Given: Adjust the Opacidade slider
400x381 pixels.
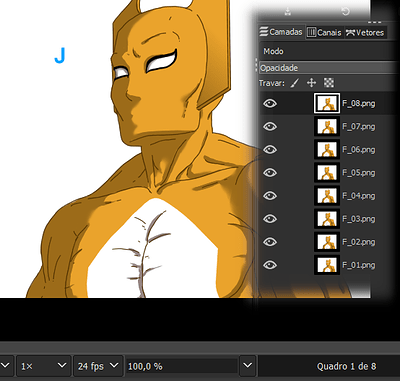Looking at the screenshot, I should tap(328, 68).
